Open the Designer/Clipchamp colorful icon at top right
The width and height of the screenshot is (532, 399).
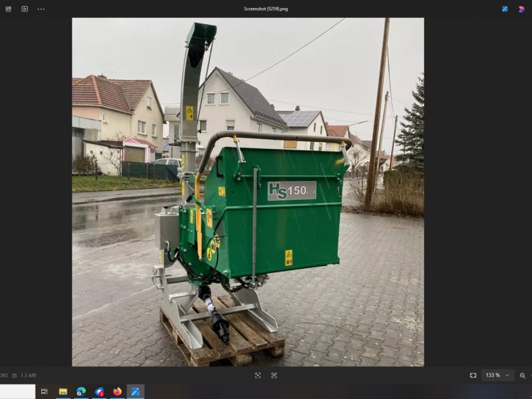click(x=521, y=9)
